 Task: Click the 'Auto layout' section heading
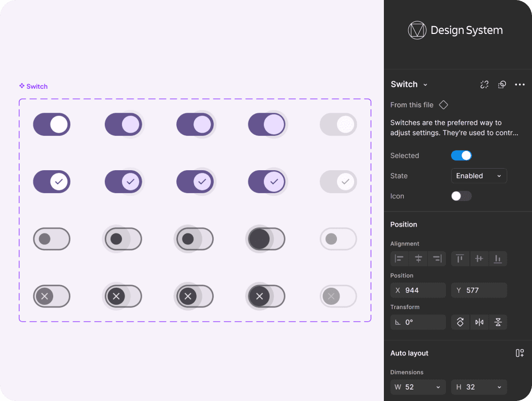pyautogui.click(x=409, y=353)
